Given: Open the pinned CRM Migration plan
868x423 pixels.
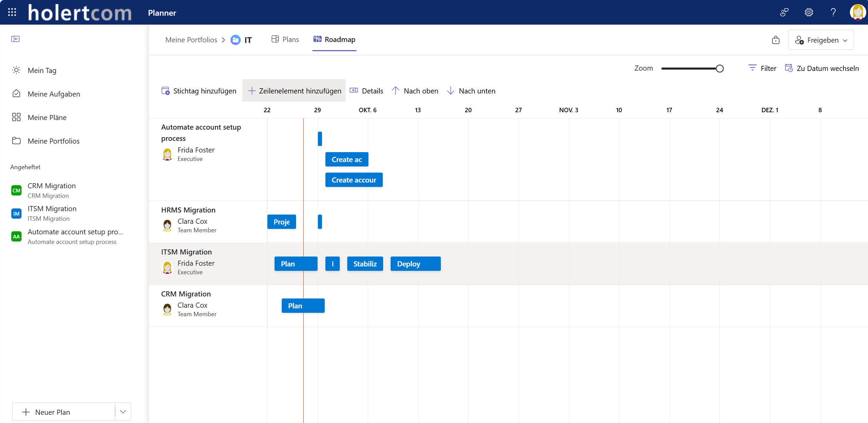Looking at the screenshot, I should pos(52,190).
